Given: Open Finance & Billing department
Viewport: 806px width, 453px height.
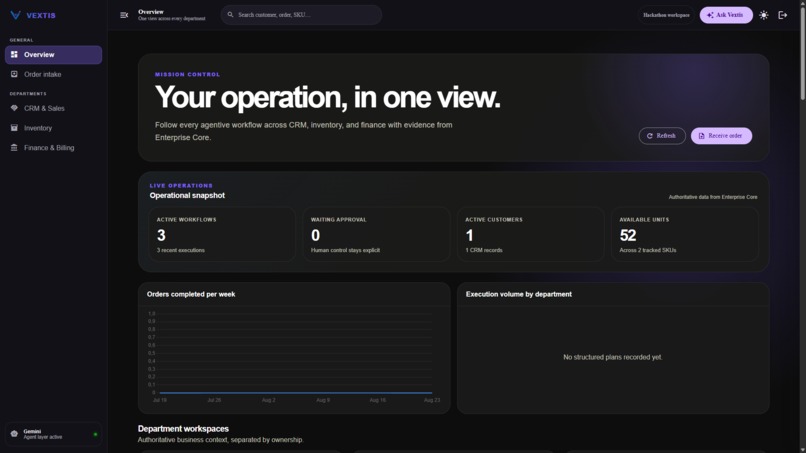Looking at the screenshot, I should point(53,148).
